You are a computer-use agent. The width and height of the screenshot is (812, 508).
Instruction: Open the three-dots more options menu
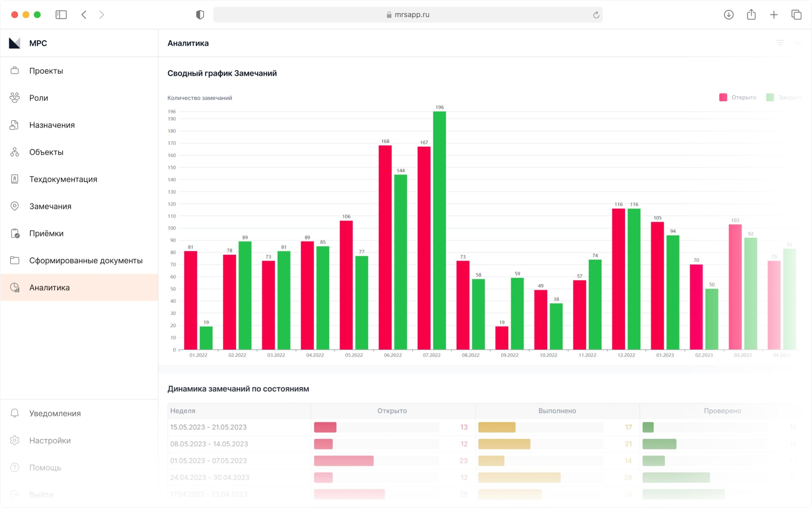798,43
